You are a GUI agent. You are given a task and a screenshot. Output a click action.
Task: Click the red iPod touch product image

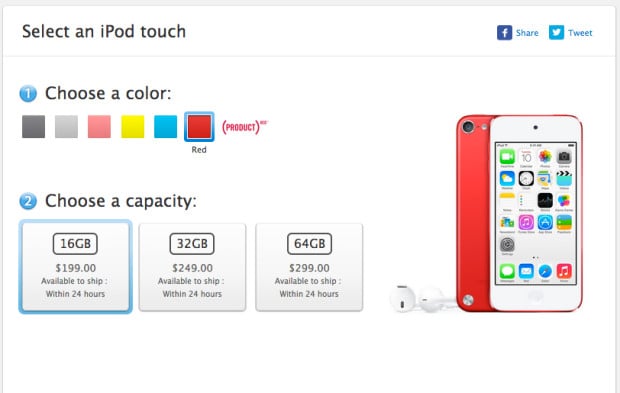[519, 214]
